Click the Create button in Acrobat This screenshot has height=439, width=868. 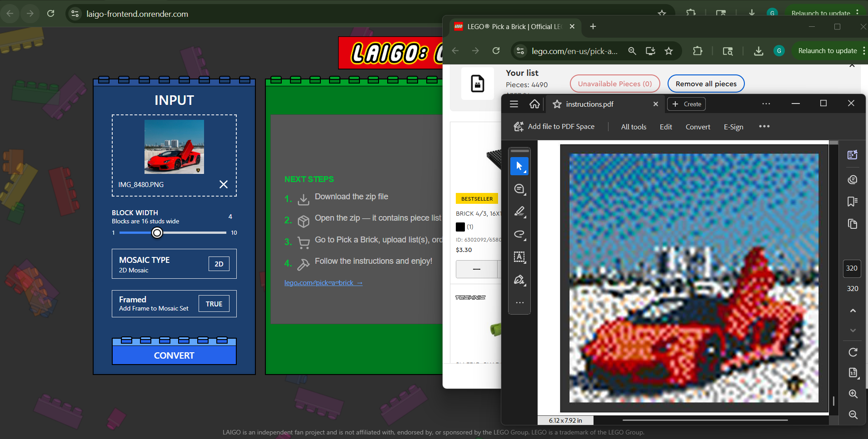point(686,104)
